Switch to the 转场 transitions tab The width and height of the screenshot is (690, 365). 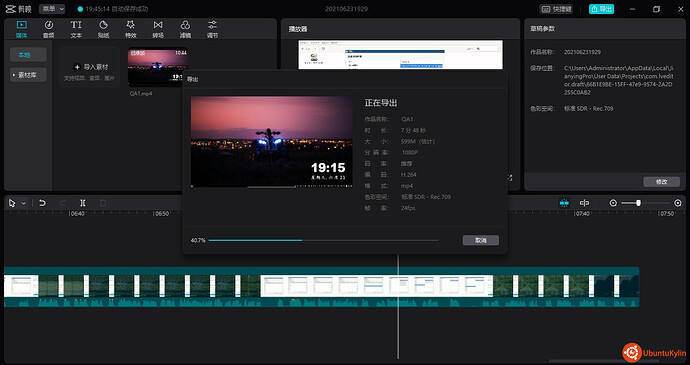pos(158,29)
